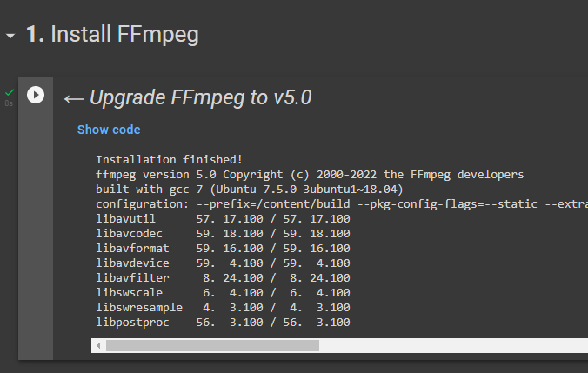Click the libswresample version line
This screenshot has height=373, width=588.
(x=223, y=308)
